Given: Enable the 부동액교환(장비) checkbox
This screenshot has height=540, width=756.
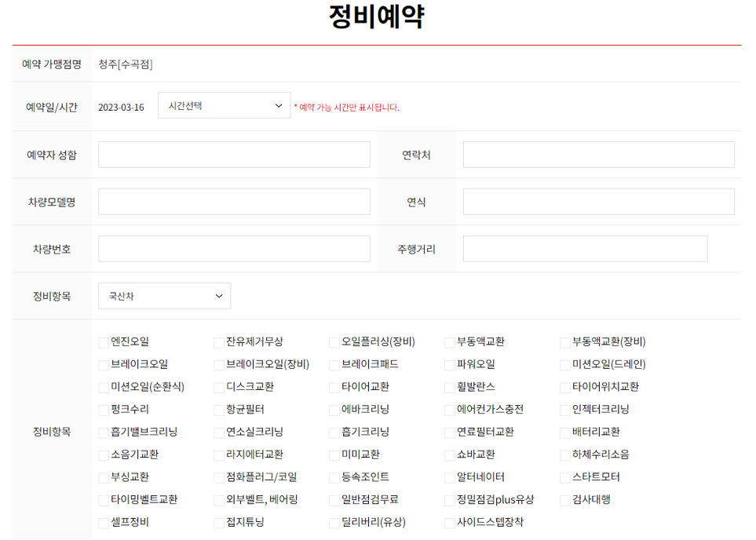Looking at the screenshot, I should tap(565, 343).
